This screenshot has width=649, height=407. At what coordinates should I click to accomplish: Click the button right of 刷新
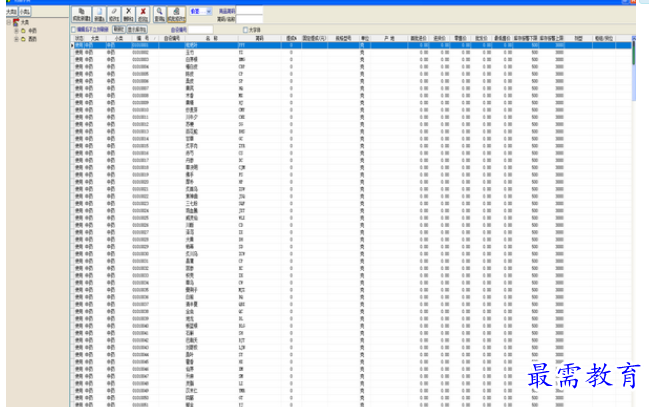pos(137,29)
